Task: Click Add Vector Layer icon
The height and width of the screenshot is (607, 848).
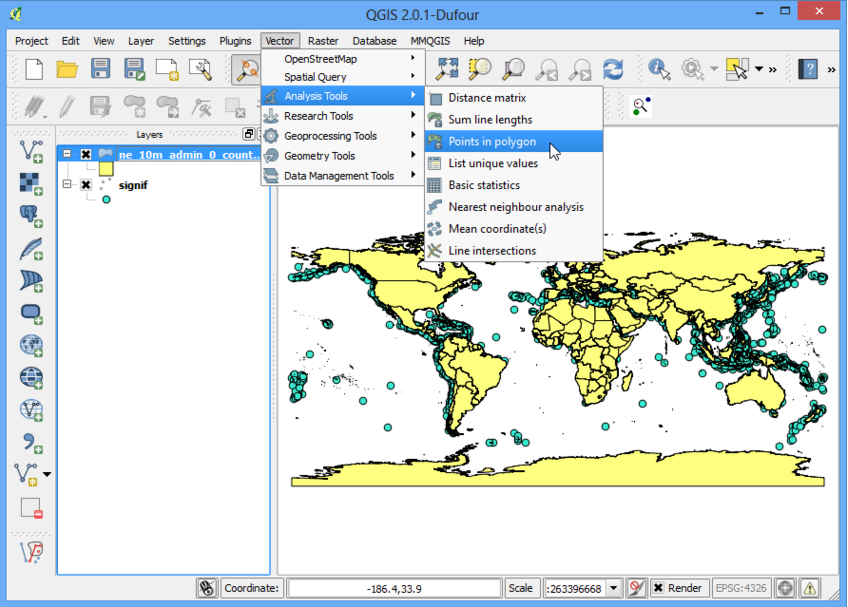Action: point(31,151)
